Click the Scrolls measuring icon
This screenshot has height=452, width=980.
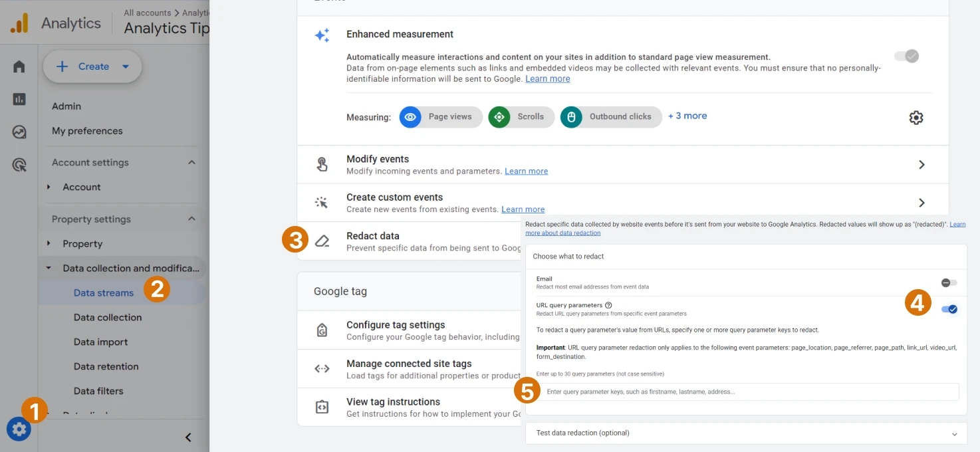499,117
